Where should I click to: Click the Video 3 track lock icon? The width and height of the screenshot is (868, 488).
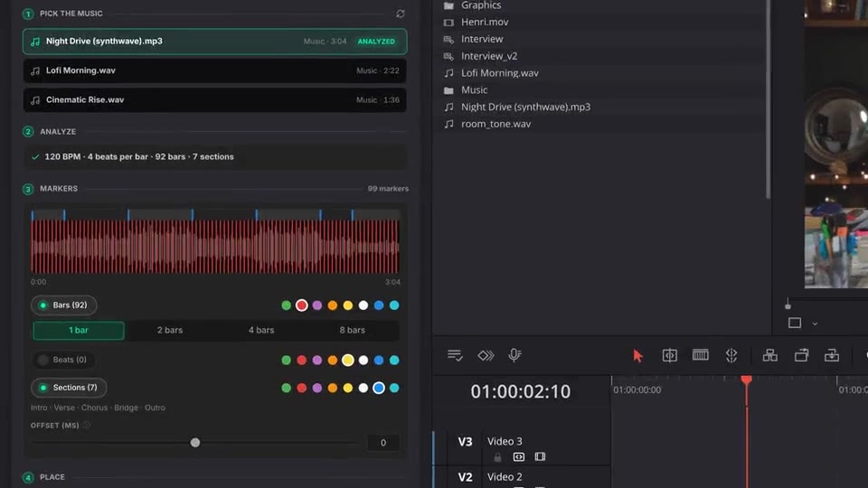pyautogui.click(x=497, y=457)
